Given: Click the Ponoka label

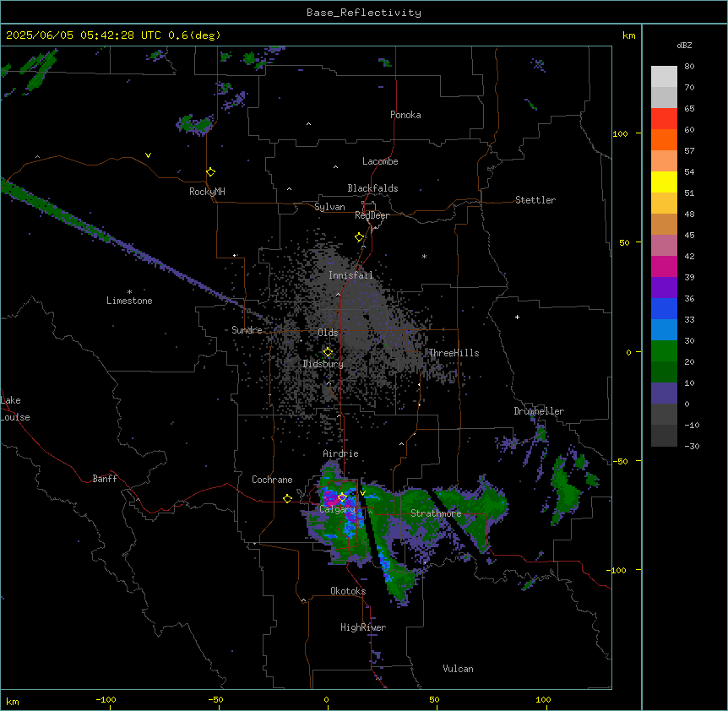Looking at the screenshot, I should [405, 115].
